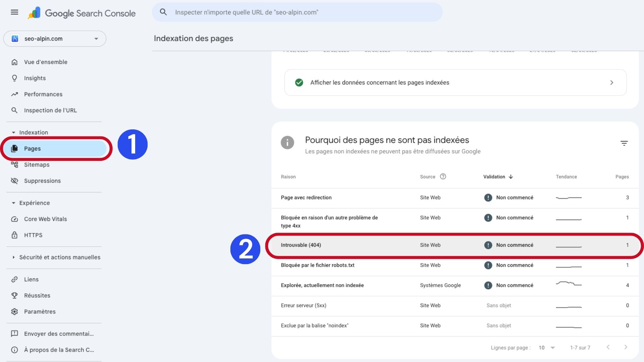Click the seo-alpin.com property favicon
This screenshot has height=362, width=644.
pyautogui.click(x=15, y=39)
